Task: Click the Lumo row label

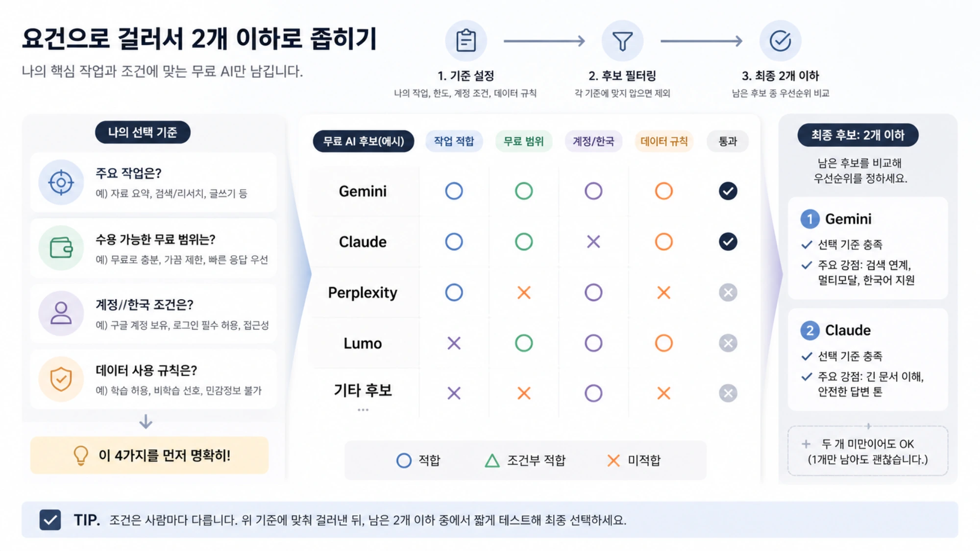Action: pos(363,343)
